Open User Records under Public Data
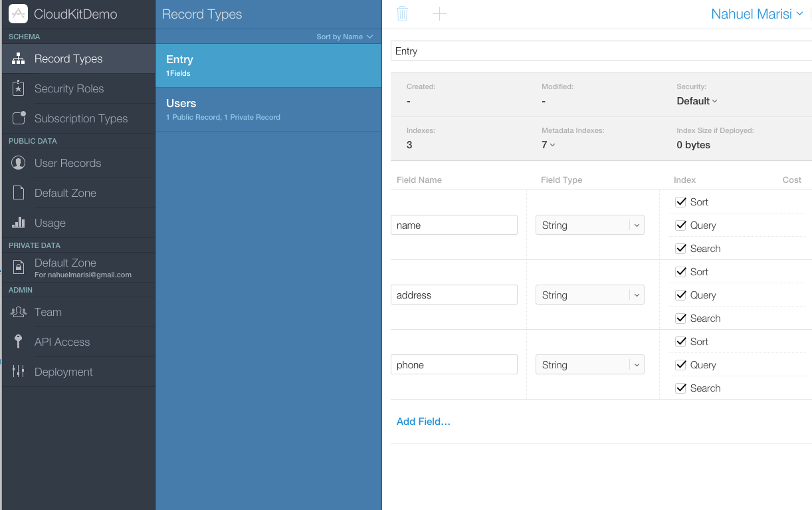This screenshot has height=510, width=812. coord(78,163)
